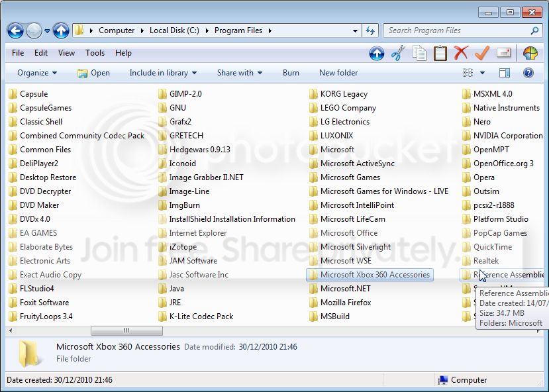Viewport: 549px width, 392px height.
Task: Expand the Local Disk (C:) breadcrumb arrow
Action: pyautogui.click(x=207, y=31)
